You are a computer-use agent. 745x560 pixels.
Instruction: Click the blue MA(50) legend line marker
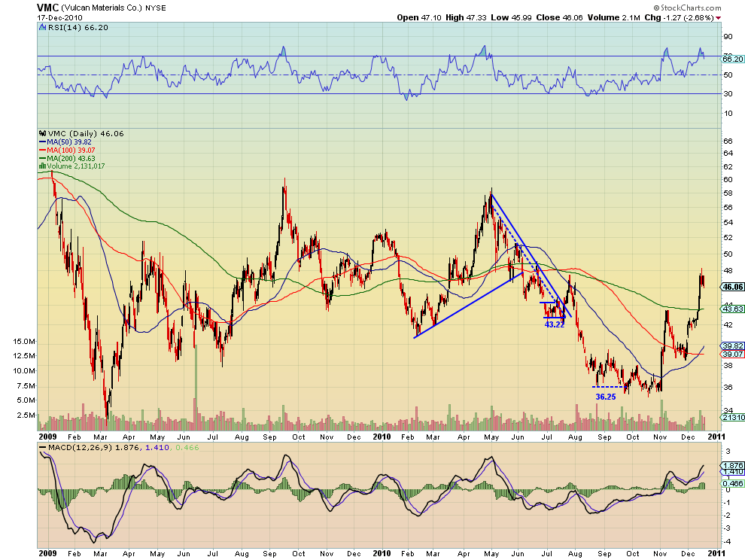click(x=42, y=142)
